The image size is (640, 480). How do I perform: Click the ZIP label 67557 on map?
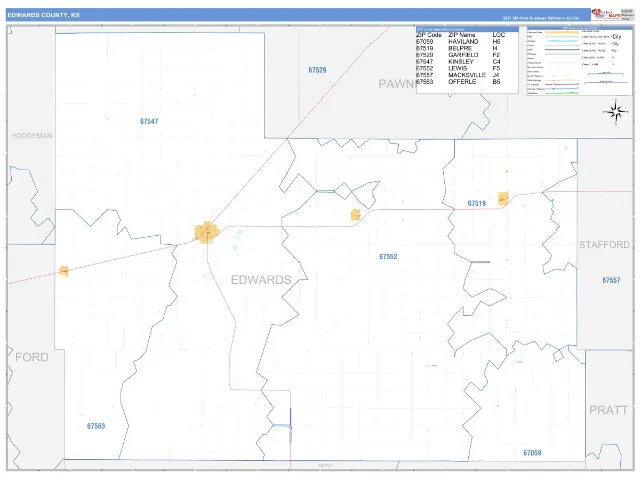pyautogui.click(x=611, y=280)
